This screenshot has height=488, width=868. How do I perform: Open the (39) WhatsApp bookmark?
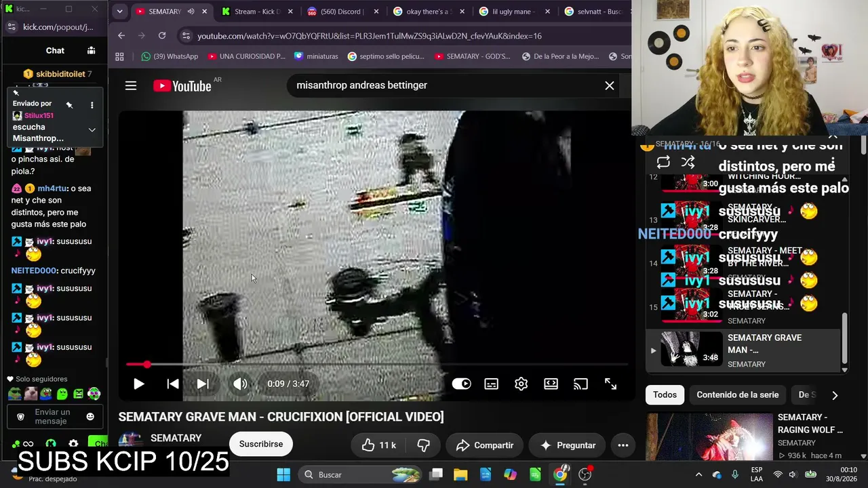(x=170, y=56)
